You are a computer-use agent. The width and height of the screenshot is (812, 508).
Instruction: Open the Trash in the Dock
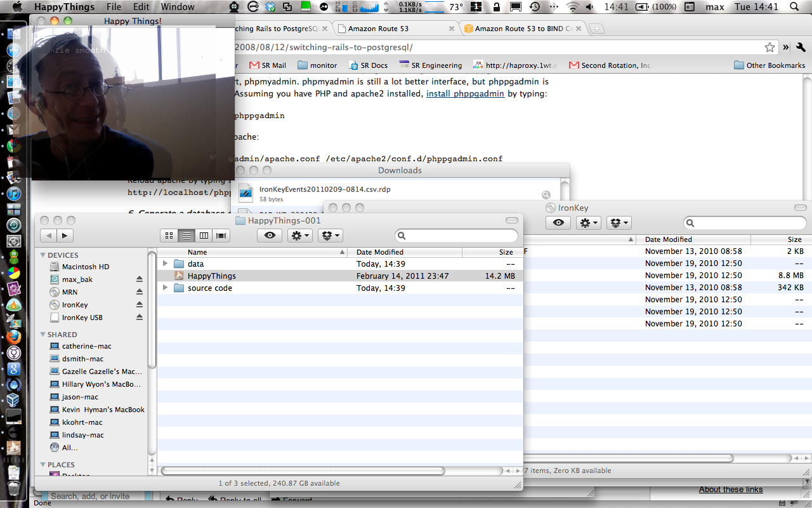13,490
